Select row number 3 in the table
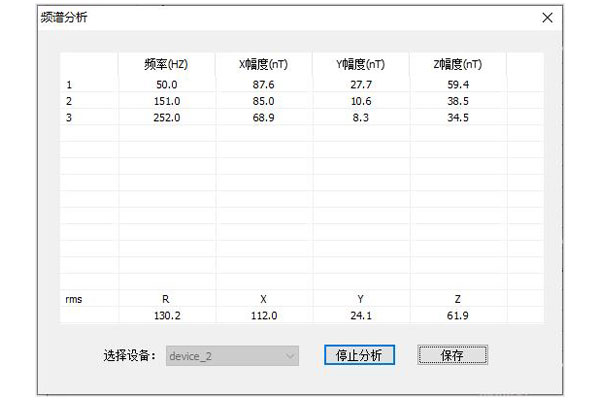The height and width of the screenshot is (400, 600). tap(69, 117)
